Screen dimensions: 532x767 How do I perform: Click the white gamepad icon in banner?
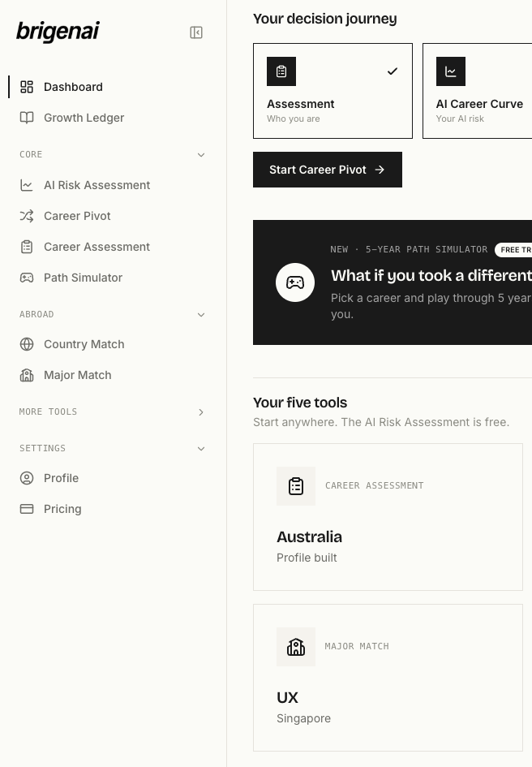coord(295,282)
